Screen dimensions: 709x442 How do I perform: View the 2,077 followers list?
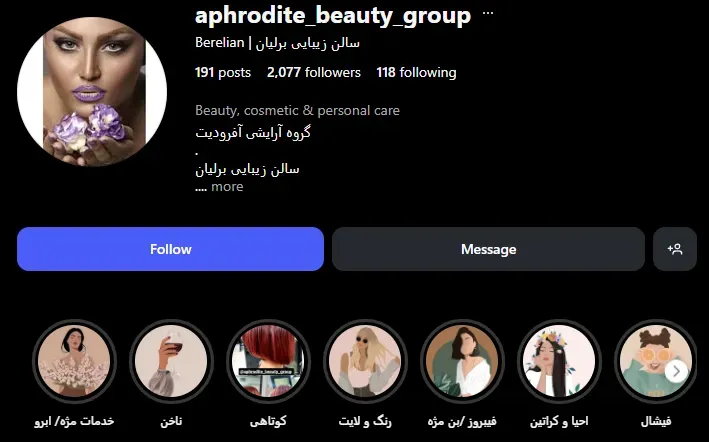click(x=314, y=72)
